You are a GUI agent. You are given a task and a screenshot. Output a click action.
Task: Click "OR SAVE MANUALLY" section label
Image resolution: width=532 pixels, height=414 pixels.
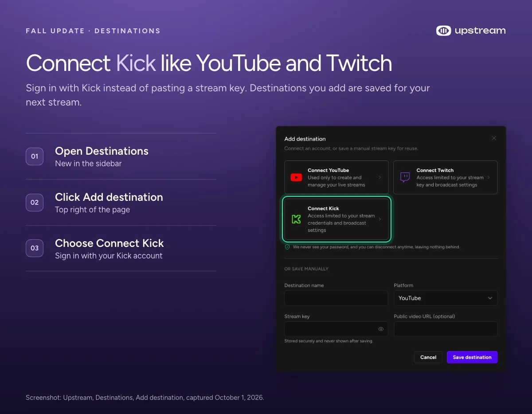(306, 269)
